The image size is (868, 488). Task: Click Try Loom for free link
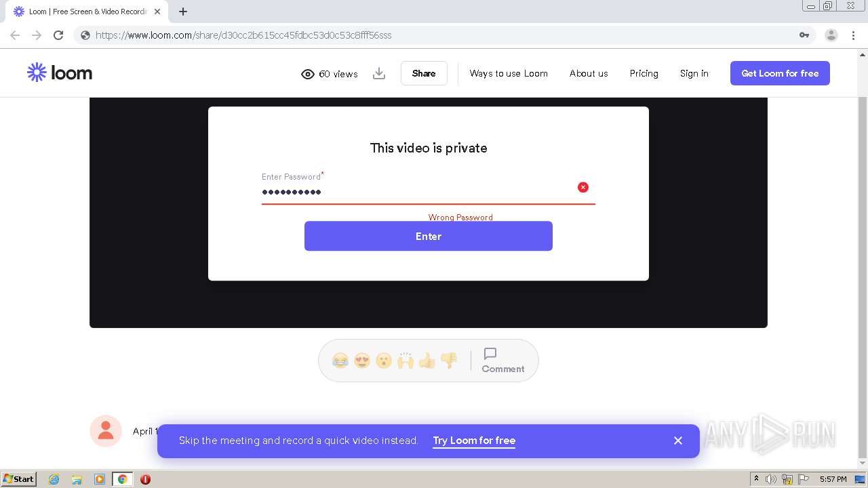click(x=474, y=441)
